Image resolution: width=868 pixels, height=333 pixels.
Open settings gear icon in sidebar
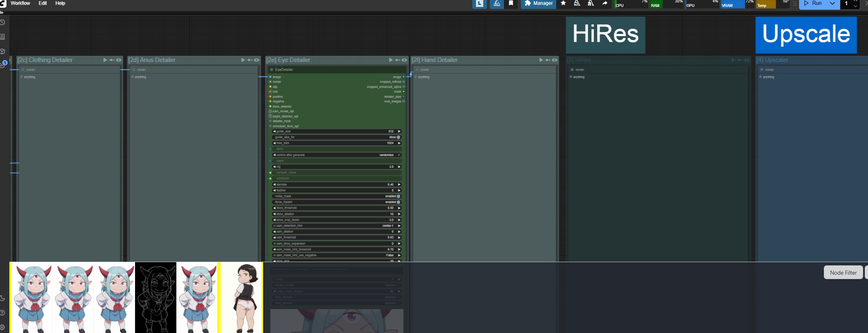[x=2, y=327]
